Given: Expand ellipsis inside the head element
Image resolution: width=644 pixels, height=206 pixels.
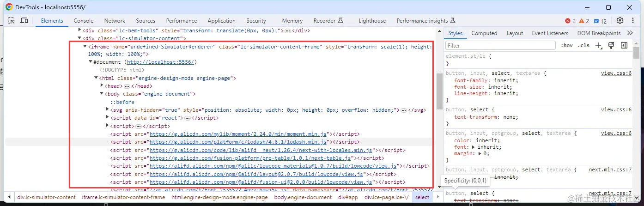Looking at the screenshot, I should (127, 86).
